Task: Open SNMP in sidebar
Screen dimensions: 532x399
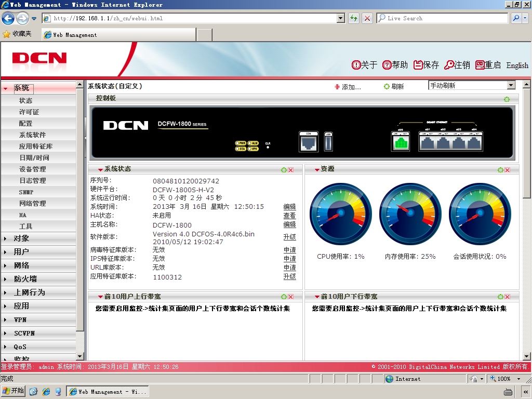Action: (26, 192)
